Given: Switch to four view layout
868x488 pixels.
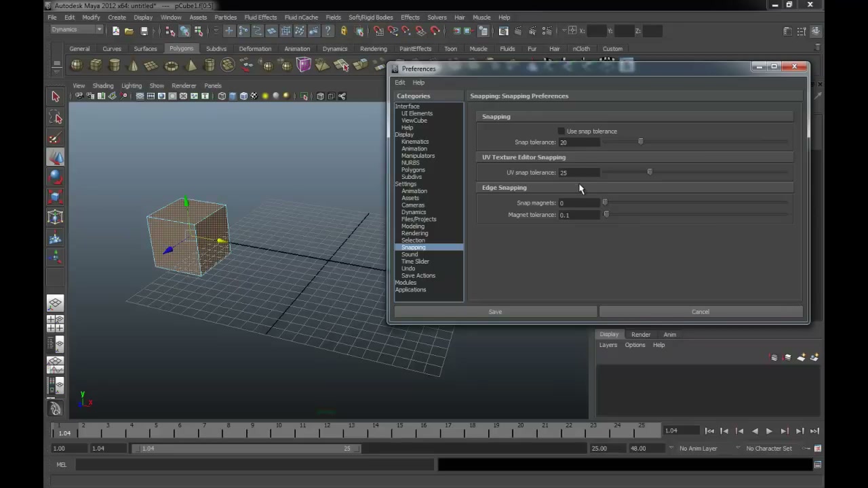Looking at the screenshot, I should point(56,323).
